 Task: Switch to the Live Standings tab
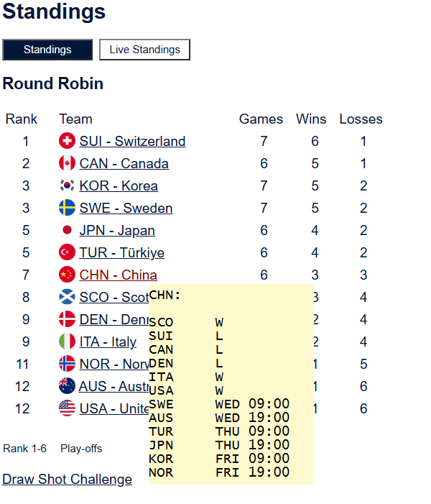(x=144, y=50)
